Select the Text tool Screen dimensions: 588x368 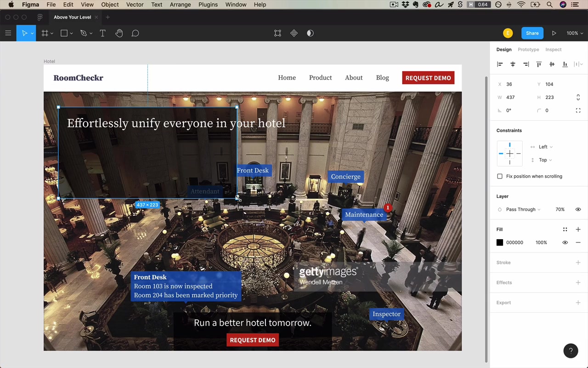point(102,33)
